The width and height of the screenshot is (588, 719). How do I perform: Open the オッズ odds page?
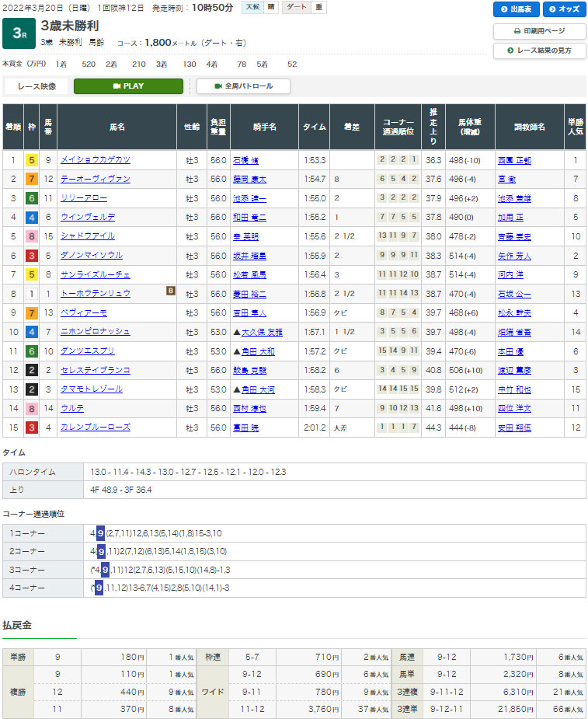(x=564, y=10)
